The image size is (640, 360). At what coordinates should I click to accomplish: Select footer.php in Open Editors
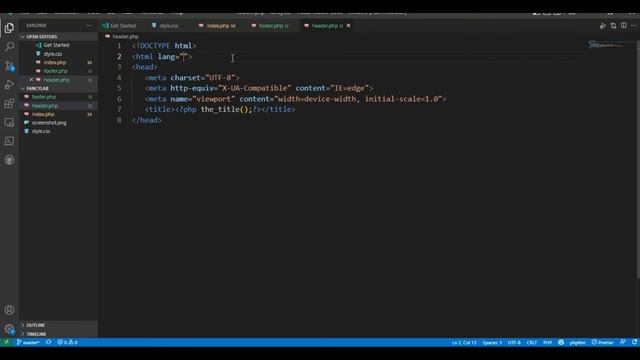click(x=56, y=71)
